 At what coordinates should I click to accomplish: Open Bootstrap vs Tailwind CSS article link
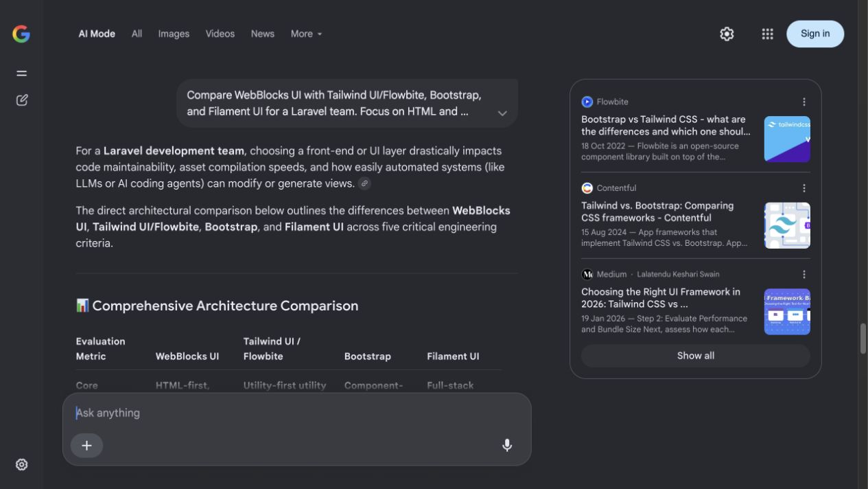(x=666, y=125)
